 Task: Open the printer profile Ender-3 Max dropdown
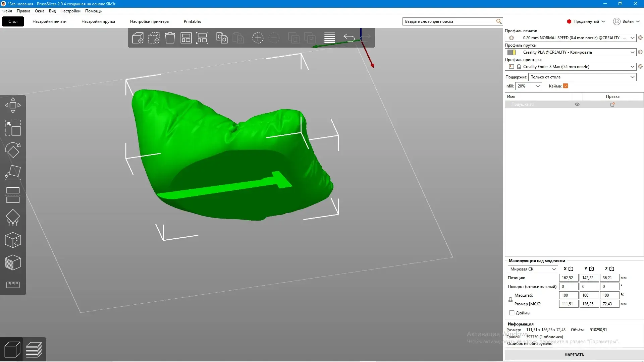tap(571, 67)
